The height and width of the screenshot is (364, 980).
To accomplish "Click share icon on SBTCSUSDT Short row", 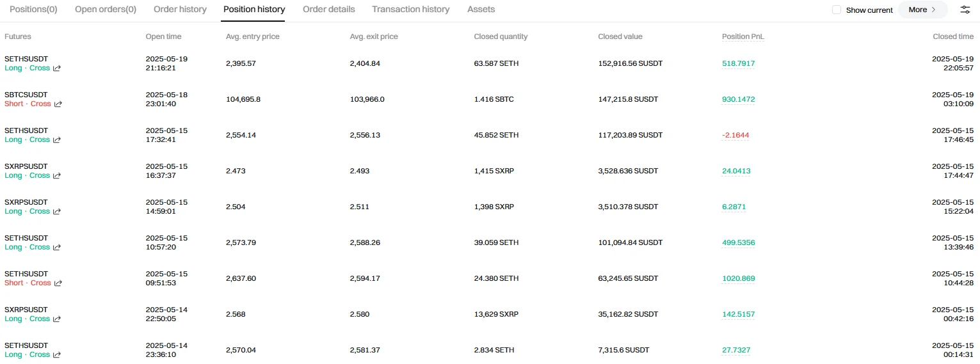I will [x=58, y=104].
